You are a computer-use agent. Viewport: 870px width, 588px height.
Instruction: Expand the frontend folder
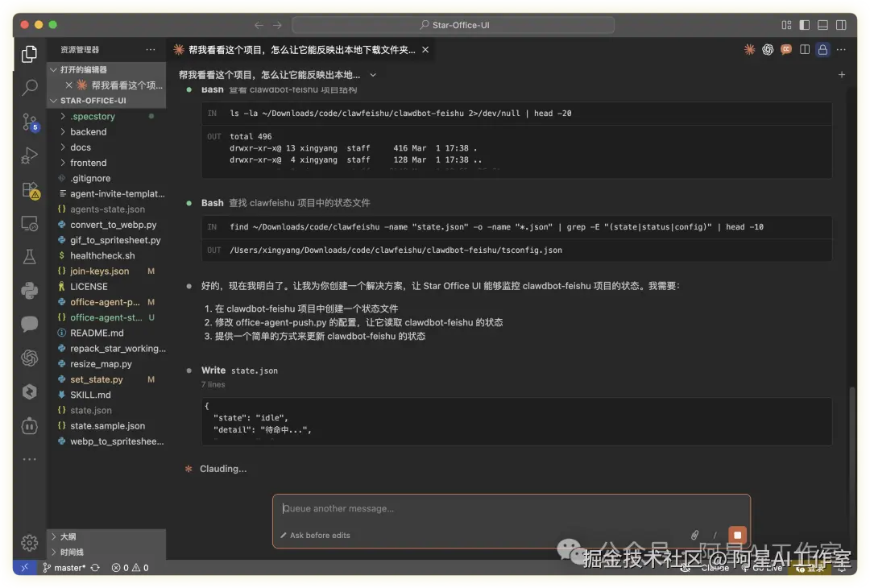click(x=106, y=163)
